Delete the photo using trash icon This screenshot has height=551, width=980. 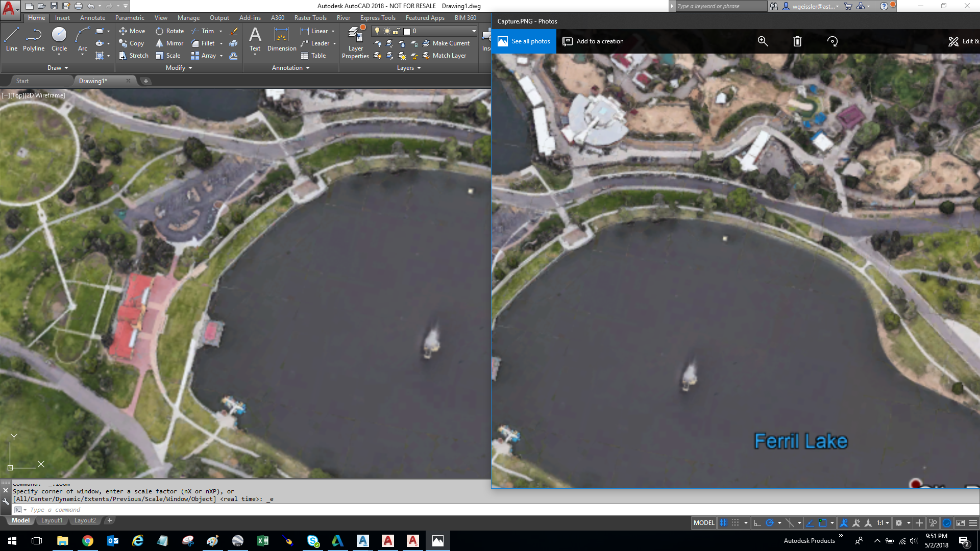tap(797, 41)
